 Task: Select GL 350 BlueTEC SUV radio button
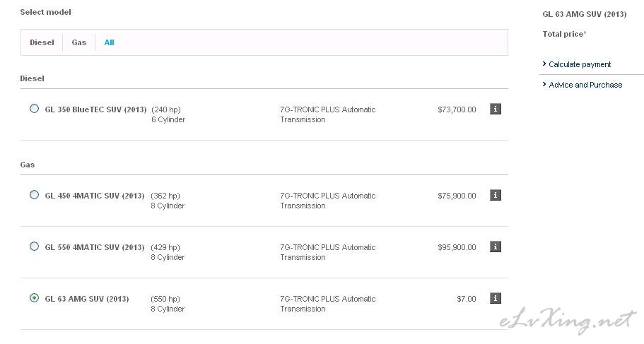coord(34,109)
